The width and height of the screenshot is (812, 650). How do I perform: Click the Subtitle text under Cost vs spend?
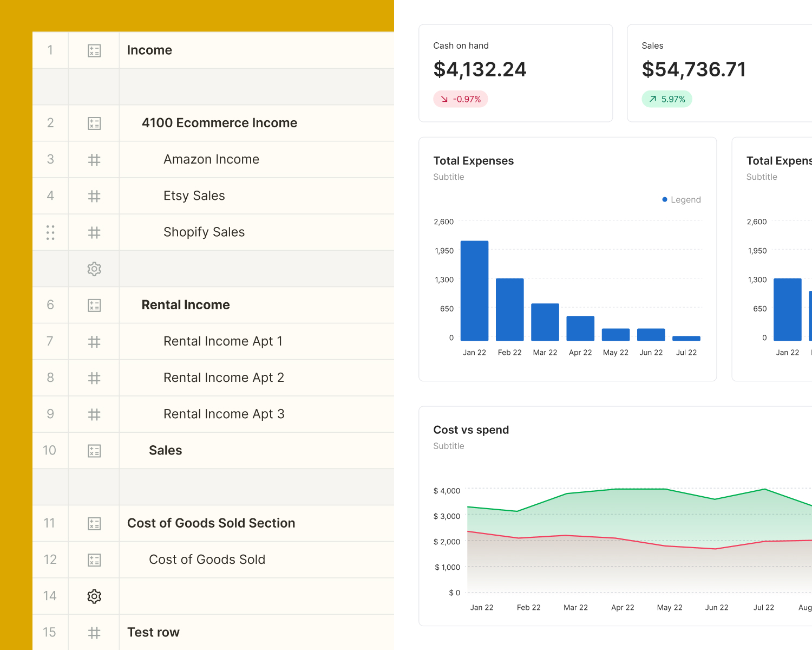tap(448, 446)
